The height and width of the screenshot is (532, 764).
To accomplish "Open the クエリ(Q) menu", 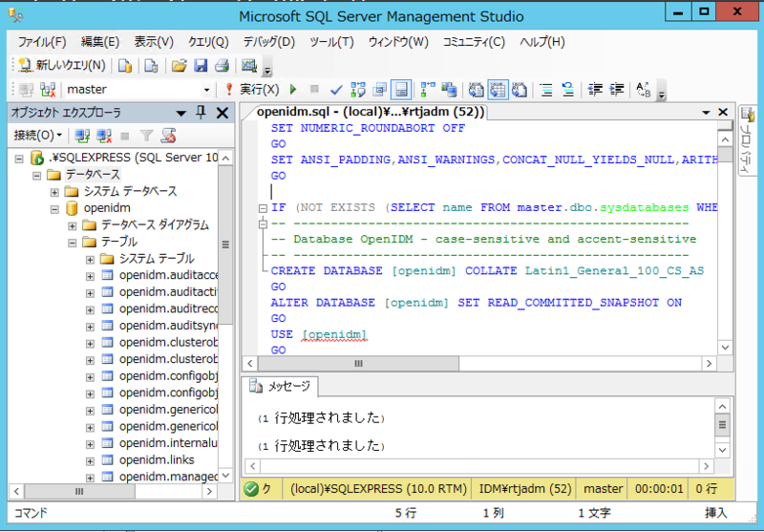I will click(208, 42).
